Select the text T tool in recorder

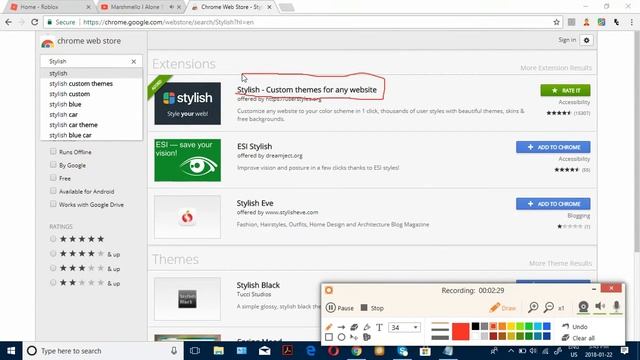[x=379, y=327]
